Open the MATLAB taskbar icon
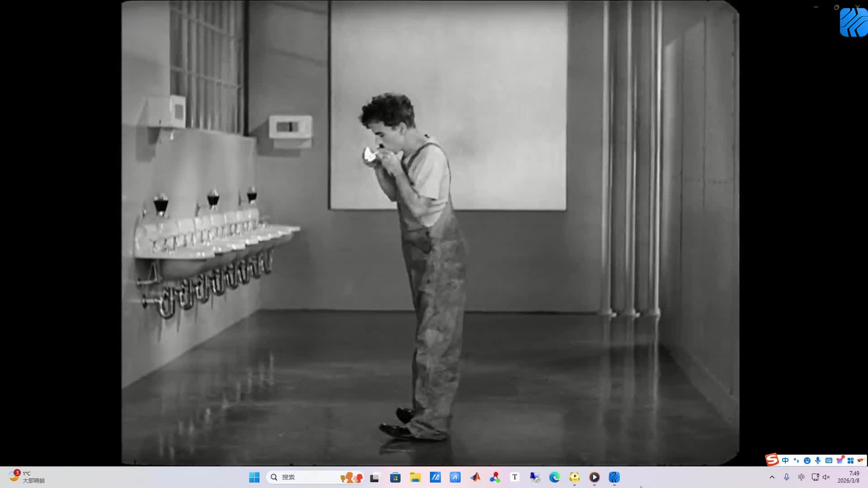868x488 pixels. point(475,477)
